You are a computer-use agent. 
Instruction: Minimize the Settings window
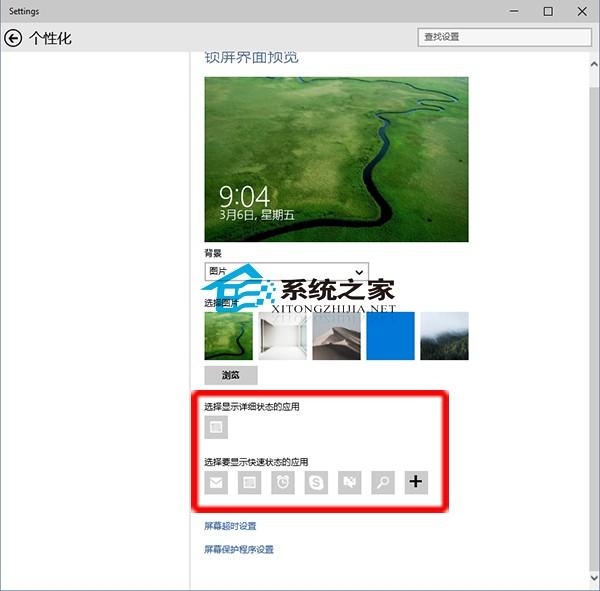point(514,11)
